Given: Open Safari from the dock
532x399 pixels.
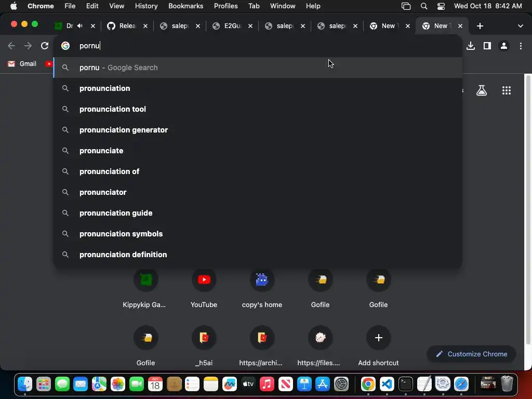Looking at the screenshot, I should coord(461,384).
